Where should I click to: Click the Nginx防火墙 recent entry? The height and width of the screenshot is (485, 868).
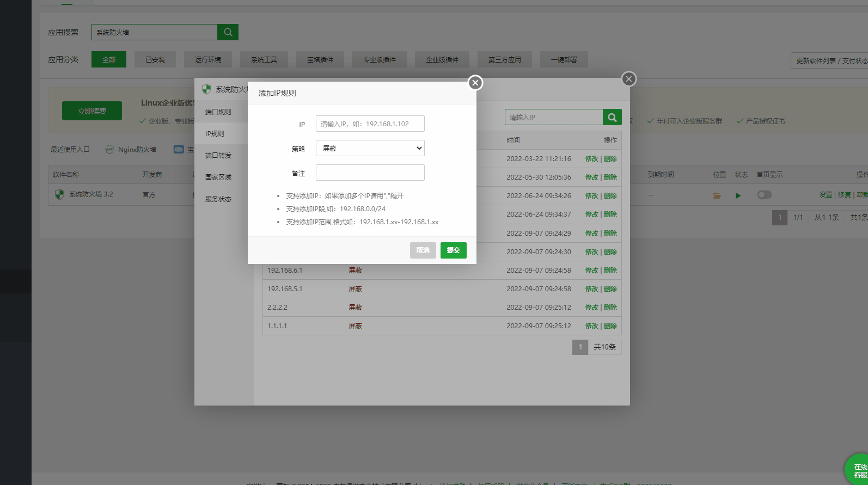pyautogui.click(x=137, y=149)
